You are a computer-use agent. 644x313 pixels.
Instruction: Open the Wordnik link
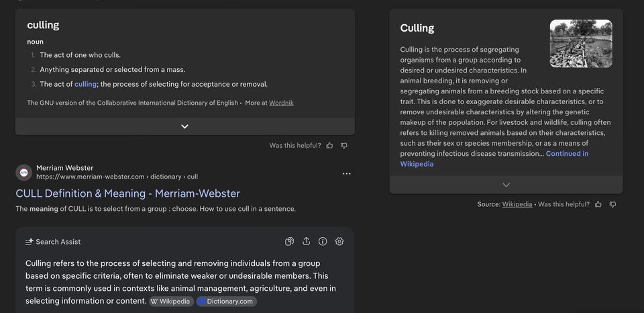[281, 103]
